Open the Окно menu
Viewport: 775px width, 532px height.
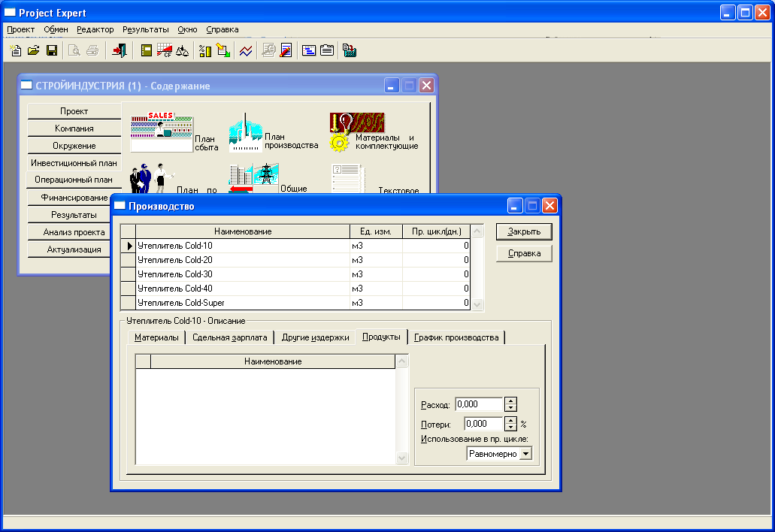click(187, 29)
